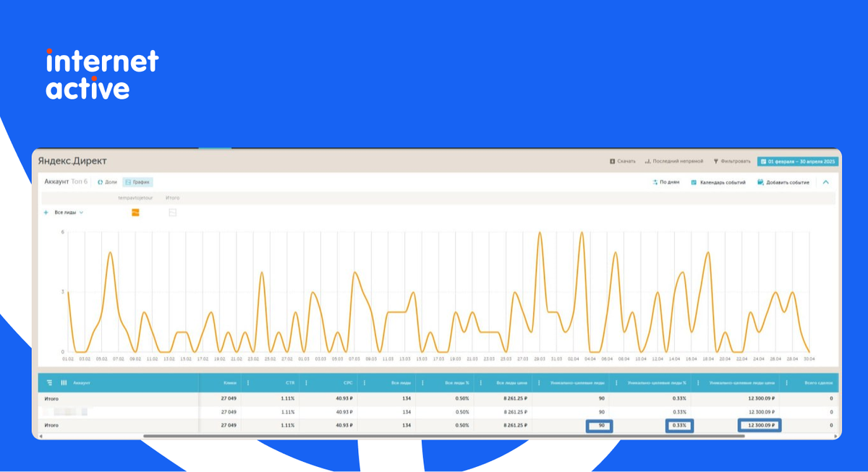This screenshot has width=868, height=472.
Task: Click the Все лиды цена column header
Action: [514, 383]
